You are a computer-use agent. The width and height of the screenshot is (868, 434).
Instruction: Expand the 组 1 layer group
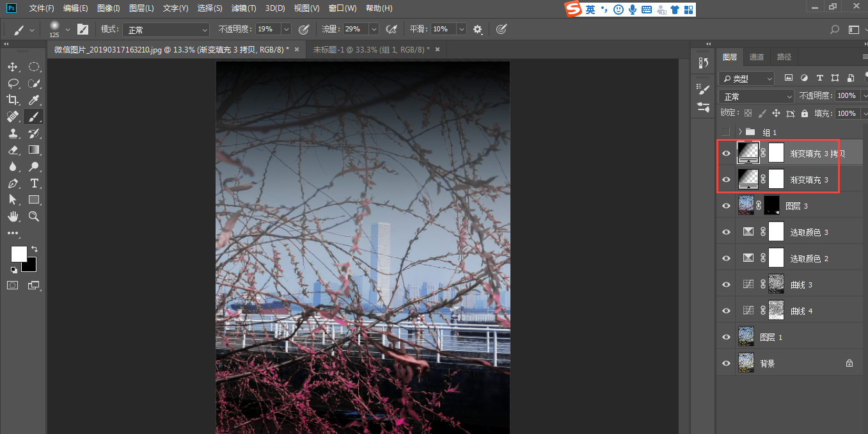[x=739, y=132]
